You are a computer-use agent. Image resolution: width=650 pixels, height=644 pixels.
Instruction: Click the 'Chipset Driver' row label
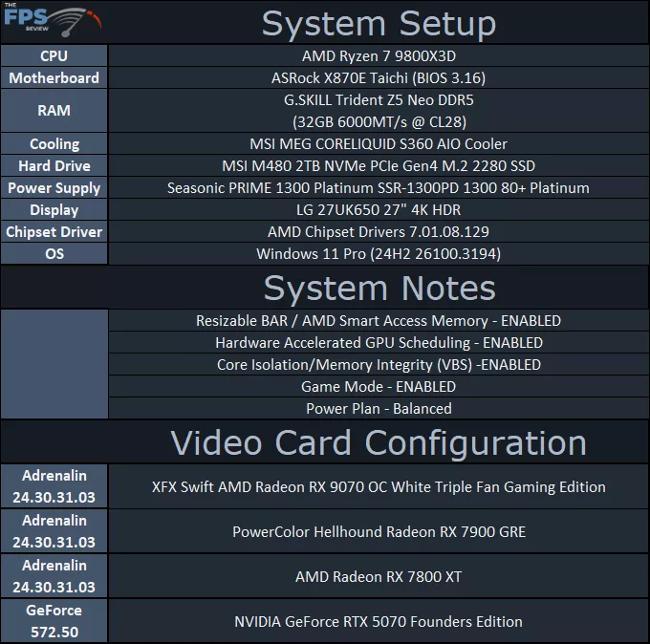pos(54,231)
